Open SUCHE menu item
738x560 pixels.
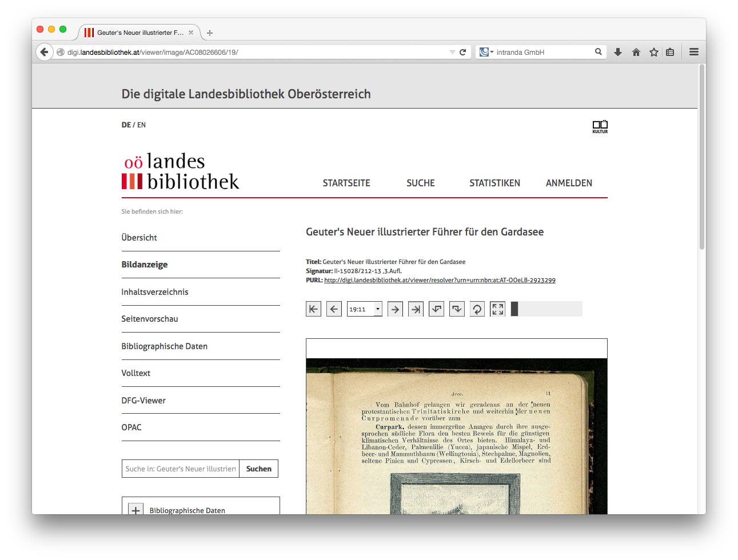pos(421,183)
